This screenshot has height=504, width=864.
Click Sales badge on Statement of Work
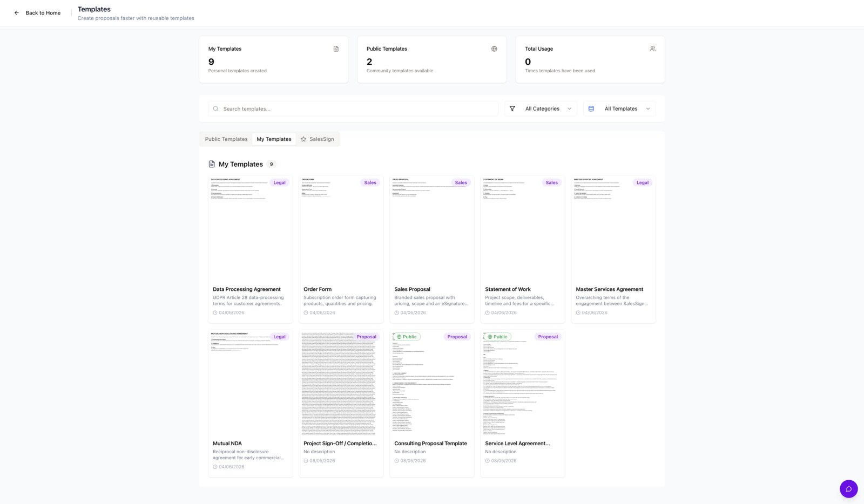551,183
